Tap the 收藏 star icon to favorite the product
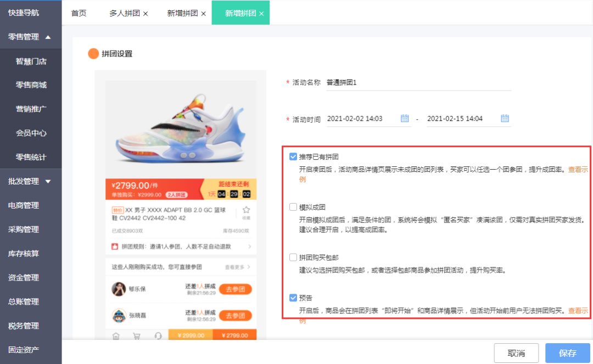 (x=247, y=209)
